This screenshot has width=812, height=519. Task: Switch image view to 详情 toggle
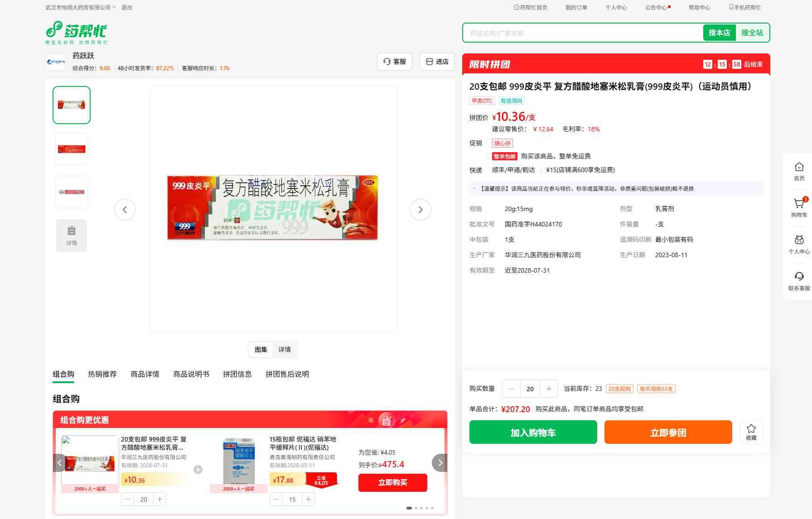(x=285, y=350)
